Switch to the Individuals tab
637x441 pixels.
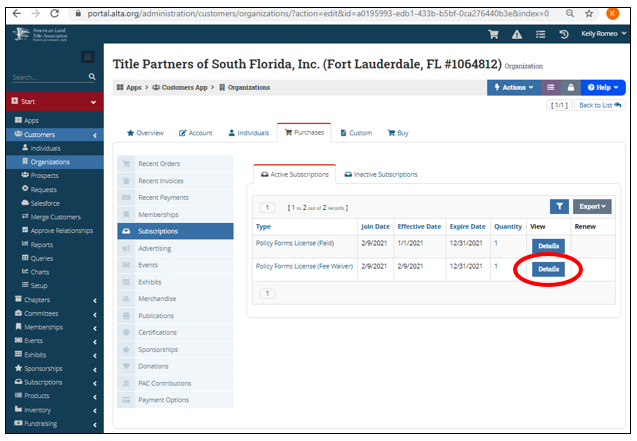click(249, 133)
